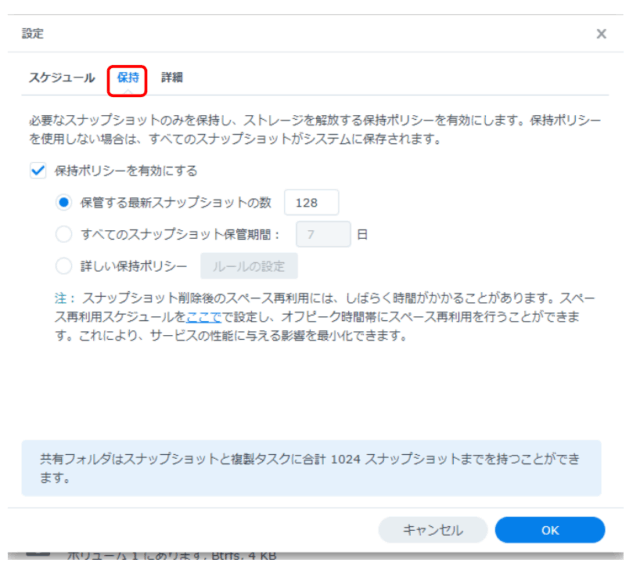This screenshot has width=640, height=570.
Task: Select the 保持 tab
Action: 127,78
